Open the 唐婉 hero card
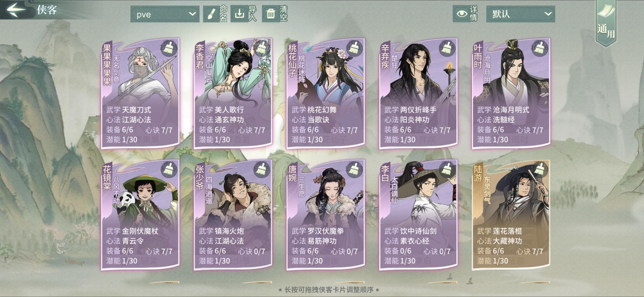Viewport: 644px width, 297px height. [x=325, y=214]
